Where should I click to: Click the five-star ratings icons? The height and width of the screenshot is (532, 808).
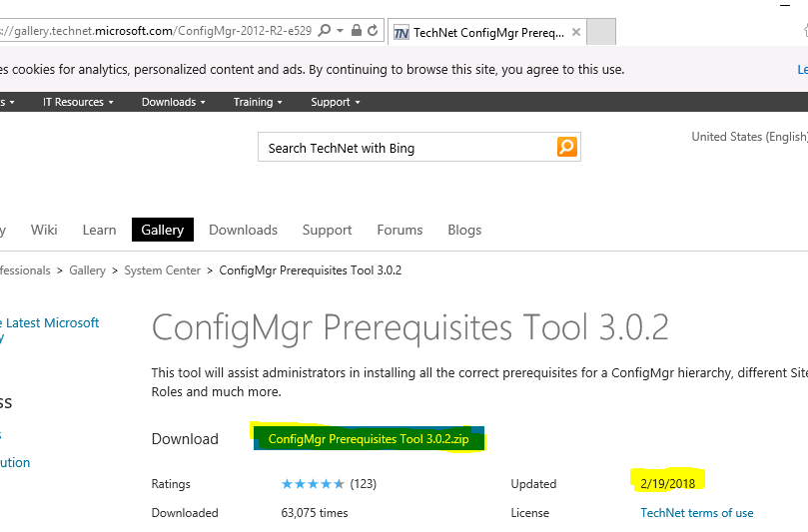(313, 483)
